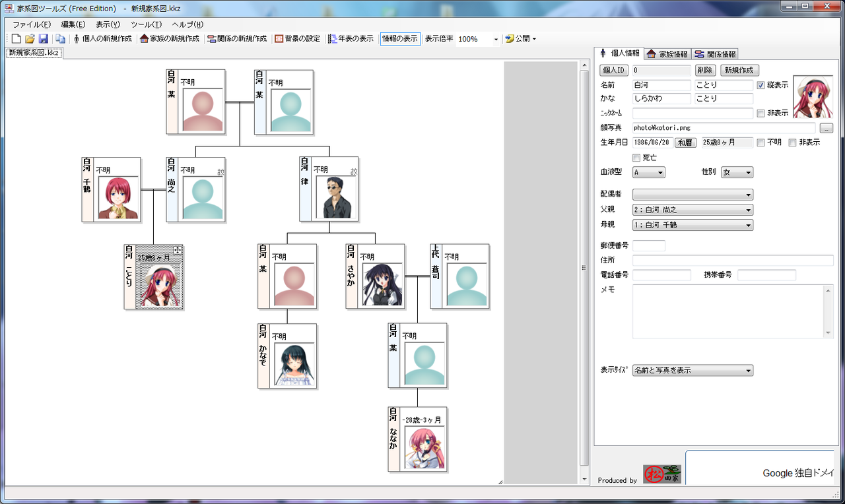Click the canvas vertical scrollbar up arrow
Screen dimensions: 845x504
584,66
